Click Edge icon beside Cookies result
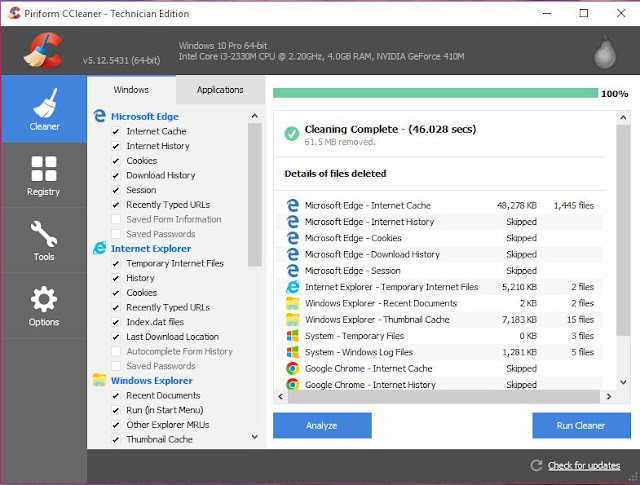The width and height of the screenshot is (640, 485). click(x=292, y=238)
